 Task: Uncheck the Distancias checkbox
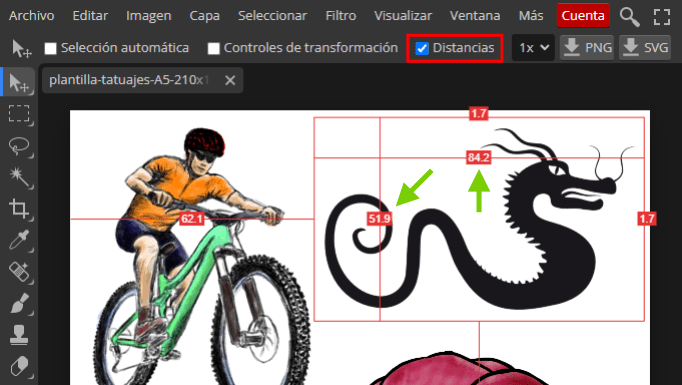(x=422, y=48)
